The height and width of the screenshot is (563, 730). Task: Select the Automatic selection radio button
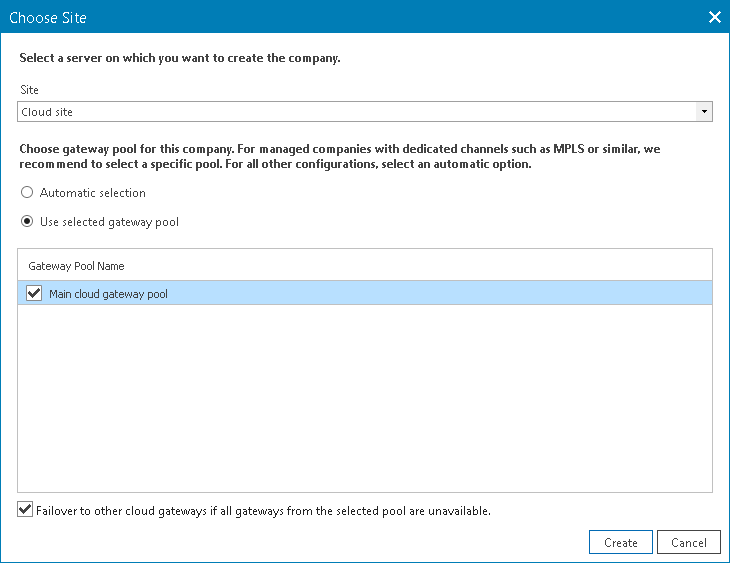(x=27, y=193)
